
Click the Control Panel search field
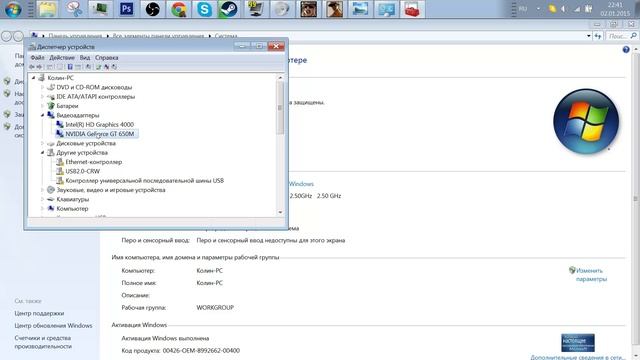point(622,36)
